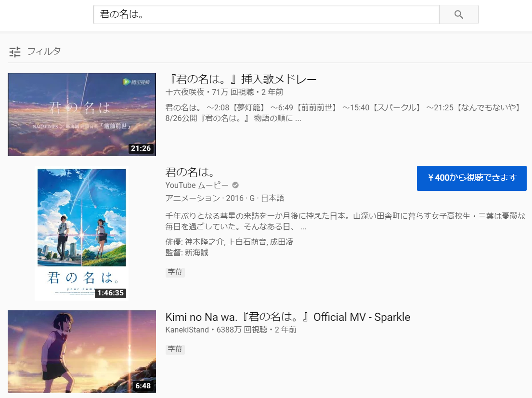The image size is (532, 398).
Task: Click the magnifier search button
Action: click(459, 14)
